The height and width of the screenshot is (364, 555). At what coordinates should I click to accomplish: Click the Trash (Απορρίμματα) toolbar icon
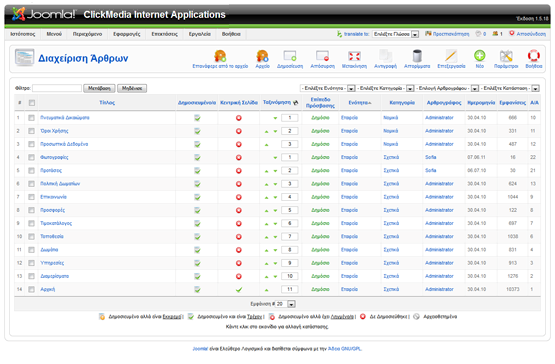tap(417, 56)
